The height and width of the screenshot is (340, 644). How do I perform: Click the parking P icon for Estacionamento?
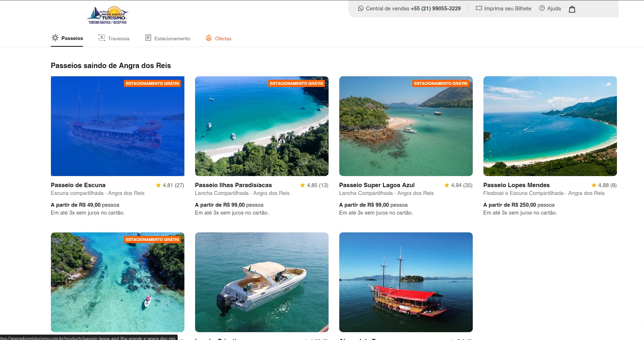tap(148, 38)
